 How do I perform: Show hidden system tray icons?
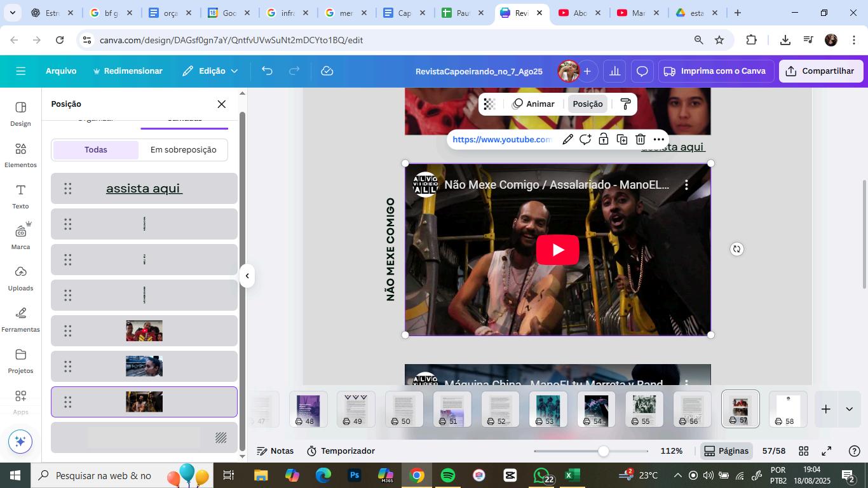[677, 475]
